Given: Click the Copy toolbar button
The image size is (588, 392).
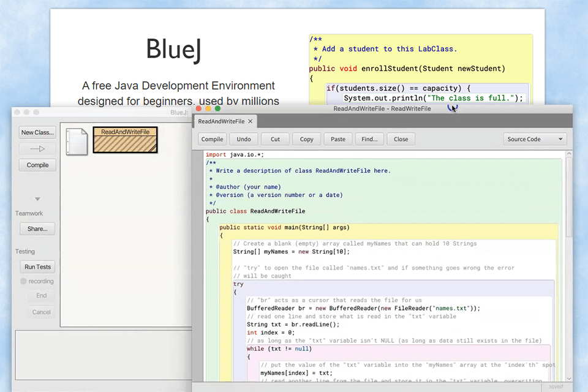Looking at the screenshot, I should click(x=306, y=139).
